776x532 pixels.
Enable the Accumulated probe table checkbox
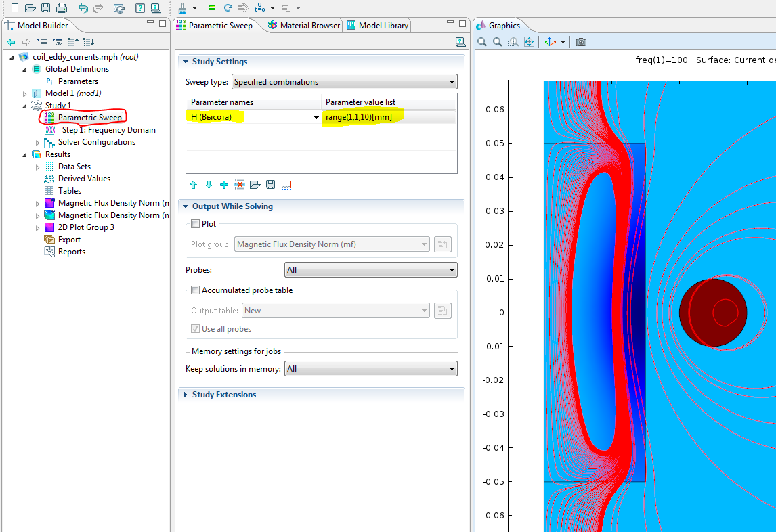[196, 290]
